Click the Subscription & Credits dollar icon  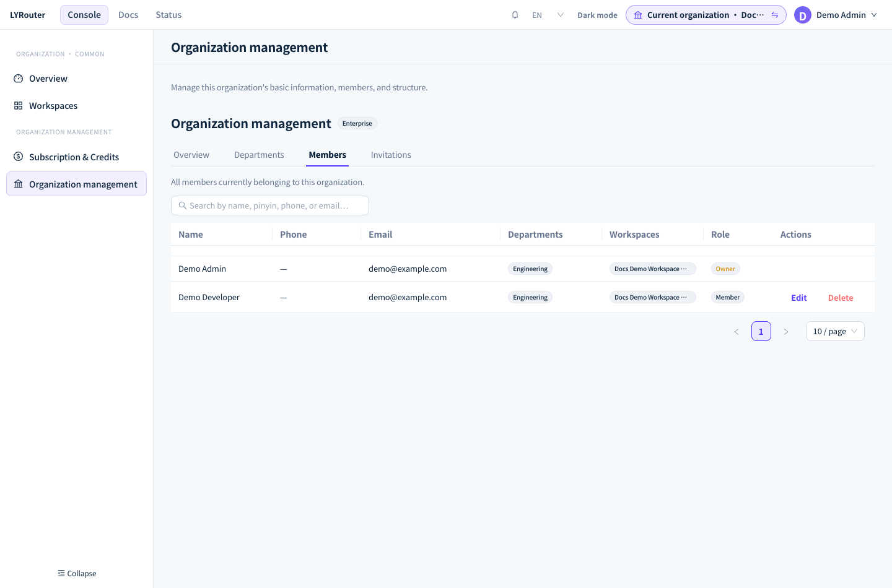click(x=19, y=157)
